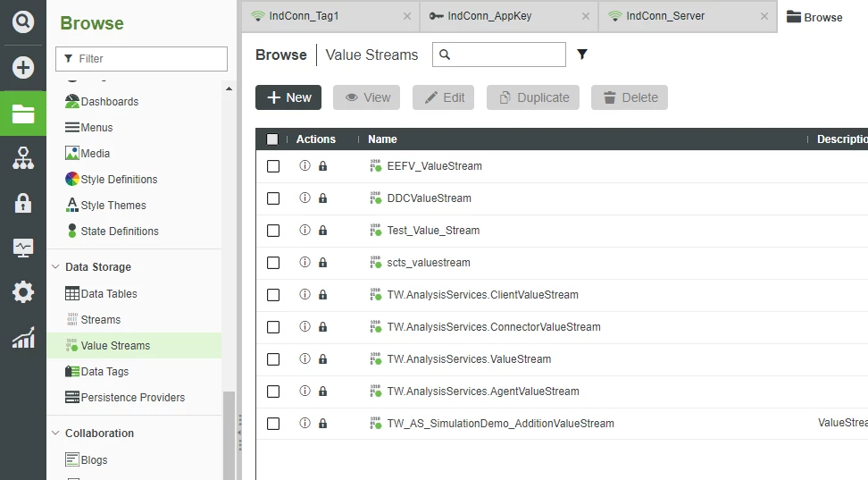The image size is (868, 480).
Task: Open Dashboards in browse tree
Action: click(103, 101)
